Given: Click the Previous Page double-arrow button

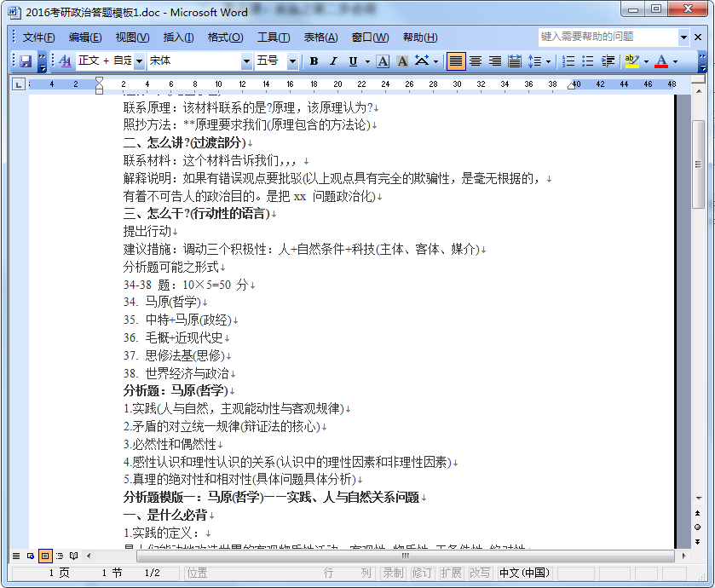Looking at the screenshot, I should 697,513.
